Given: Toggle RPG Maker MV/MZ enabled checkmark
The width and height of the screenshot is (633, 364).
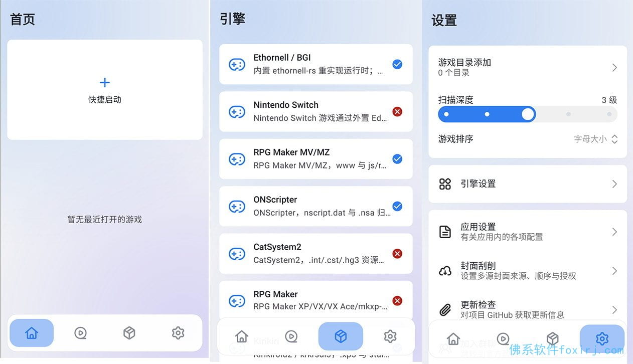Looking at the screenshot, I should pos(397,159).
